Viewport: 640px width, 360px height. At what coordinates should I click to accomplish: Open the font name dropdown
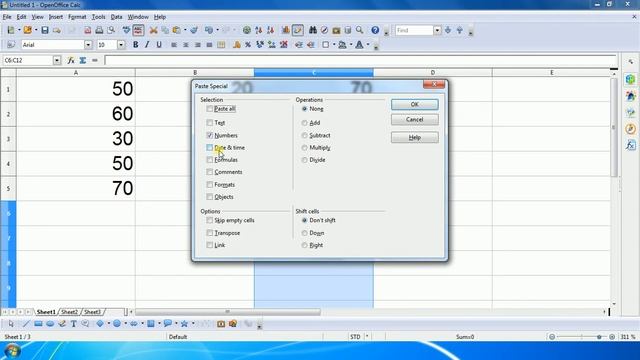tap(88, 45)
